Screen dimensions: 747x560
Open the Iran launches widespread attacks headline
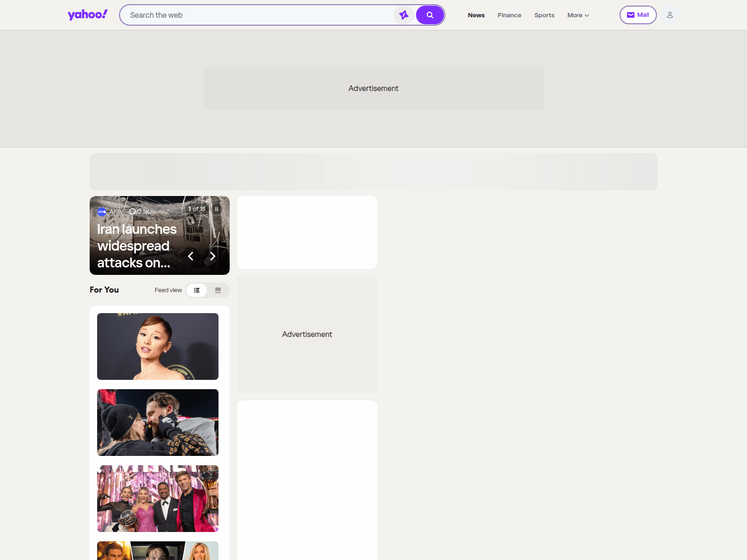(x=137, y=246)
